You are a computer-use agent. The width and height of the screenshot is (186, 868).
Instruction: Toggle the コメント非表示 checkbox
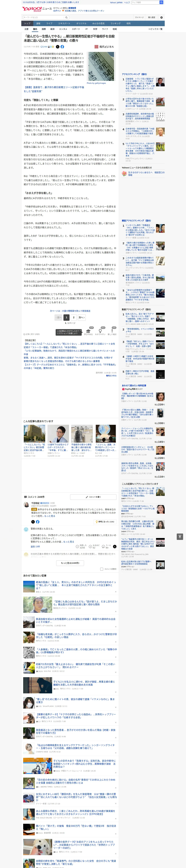(102, 569)
